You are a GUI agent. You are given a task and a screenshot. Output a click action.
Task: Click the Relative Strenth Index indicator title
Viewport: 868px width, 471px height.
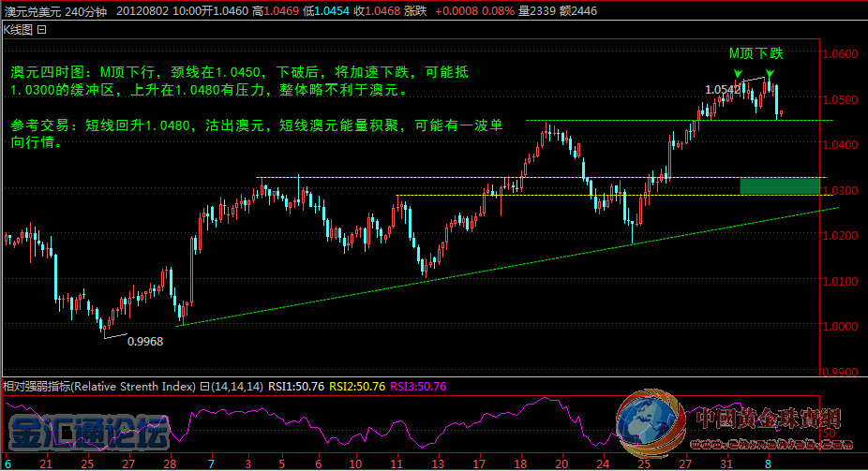(x=97, y=386)
